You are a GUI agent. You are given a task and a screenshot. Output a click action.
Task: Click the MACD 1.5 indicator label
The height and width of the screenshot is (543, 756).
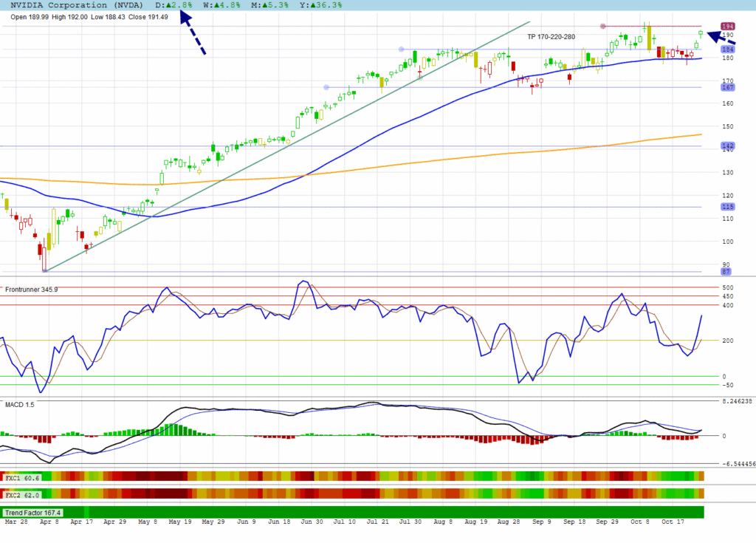[20, 404]
